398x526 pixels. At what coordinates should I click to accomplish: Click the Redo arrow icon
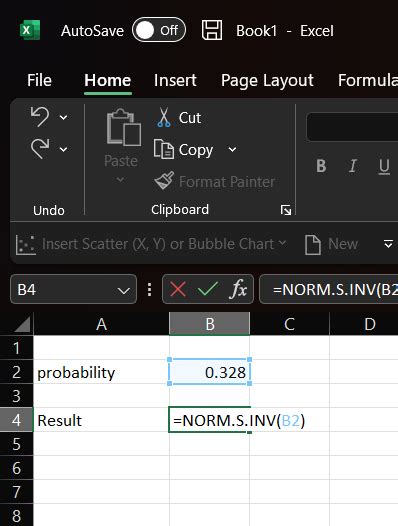point(40,149)
